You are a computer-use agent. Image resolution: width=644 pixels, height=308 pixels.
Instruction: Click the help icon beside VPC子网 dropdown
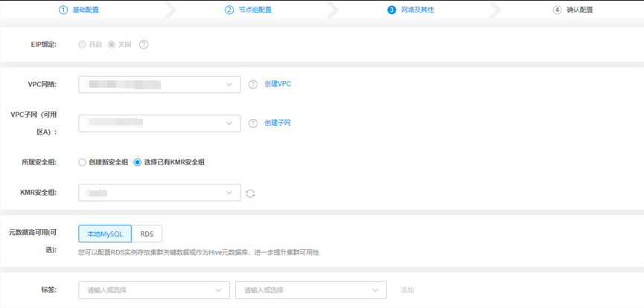coord(253,123)
